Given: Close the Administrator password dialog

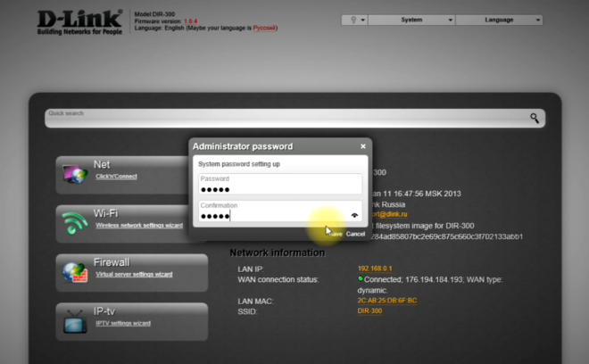Looking at the screenshot, I should [x=362, y=146].
